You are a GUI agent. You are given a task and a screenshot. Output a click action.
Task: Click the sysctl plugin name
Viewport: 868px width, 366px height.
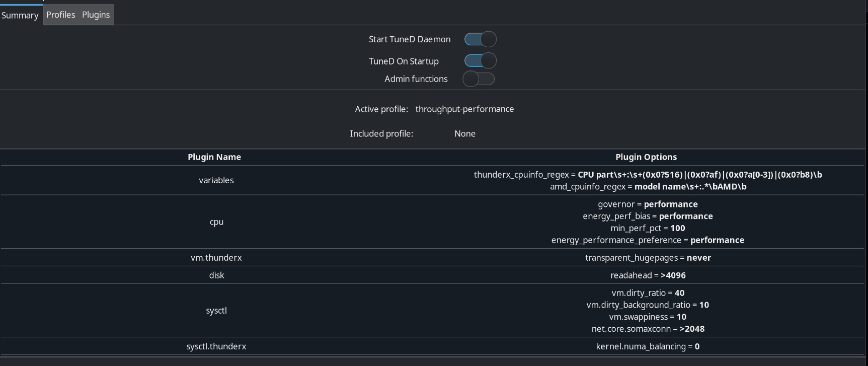coord(216,311)
